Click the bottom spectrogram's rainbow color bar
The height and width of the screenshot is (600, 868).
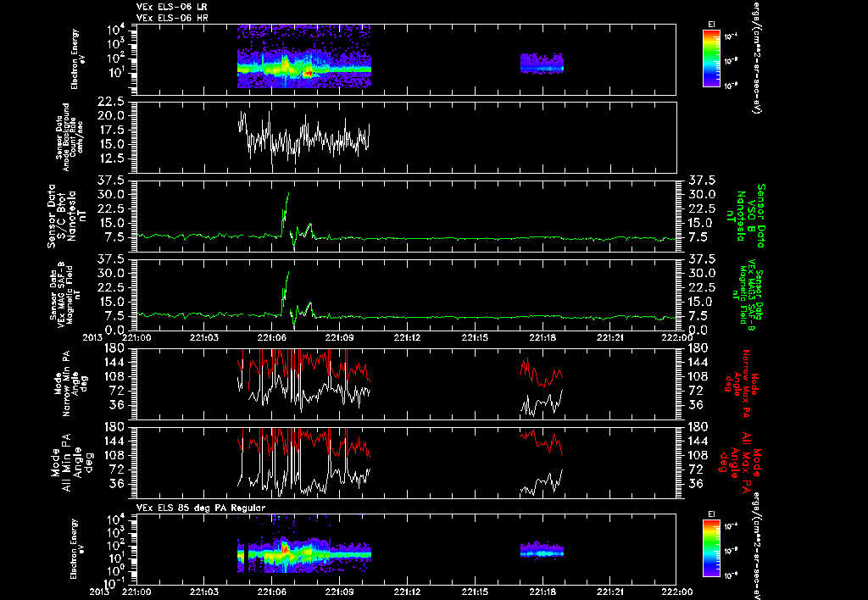point(711,550)
